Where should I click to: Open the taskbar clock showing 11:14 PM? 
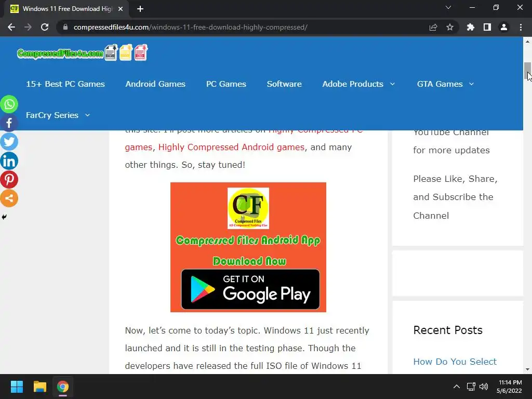coord(510,387)
